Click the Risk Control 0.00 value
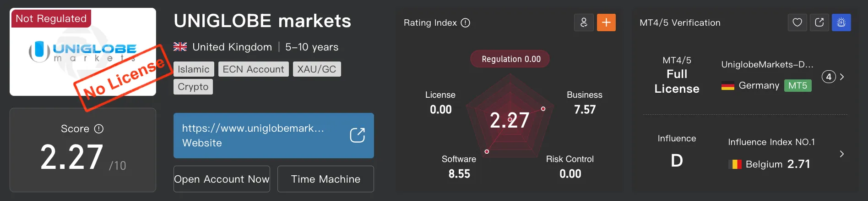Image resolution: width=868 pixels, height=201 pixels. point(570,174)
